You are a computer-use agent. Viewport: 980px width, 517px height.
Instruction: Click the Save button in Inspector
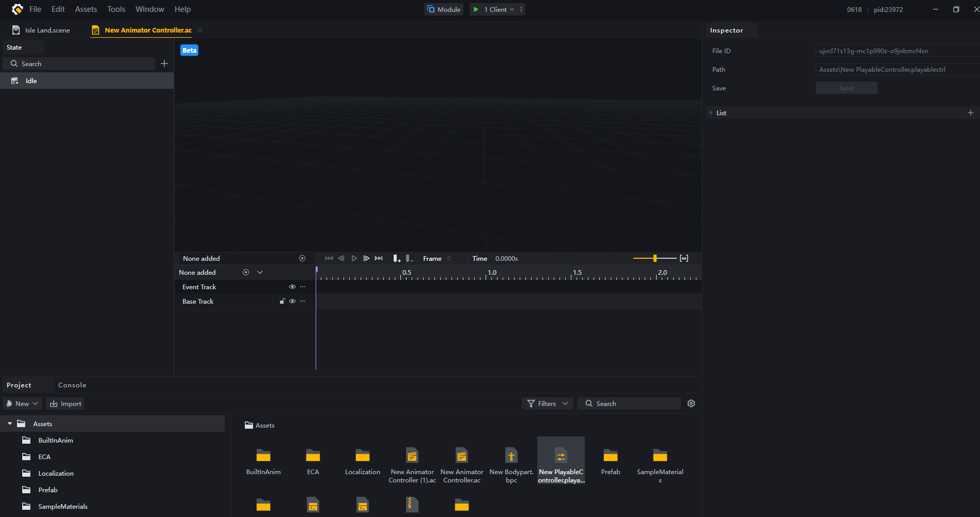pos(846,88)
